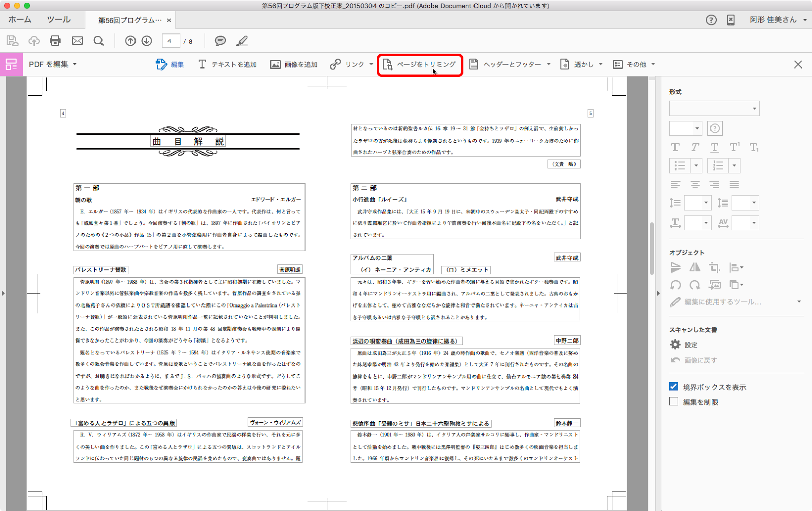812x511 pixels.
Task: Apply superscript text style icon
Action: click(734, 147)
